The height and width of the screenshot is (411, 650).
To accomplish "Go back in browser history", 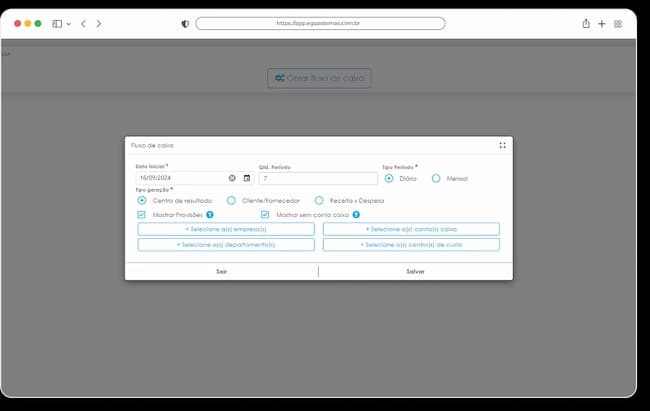I will point(83,24).
